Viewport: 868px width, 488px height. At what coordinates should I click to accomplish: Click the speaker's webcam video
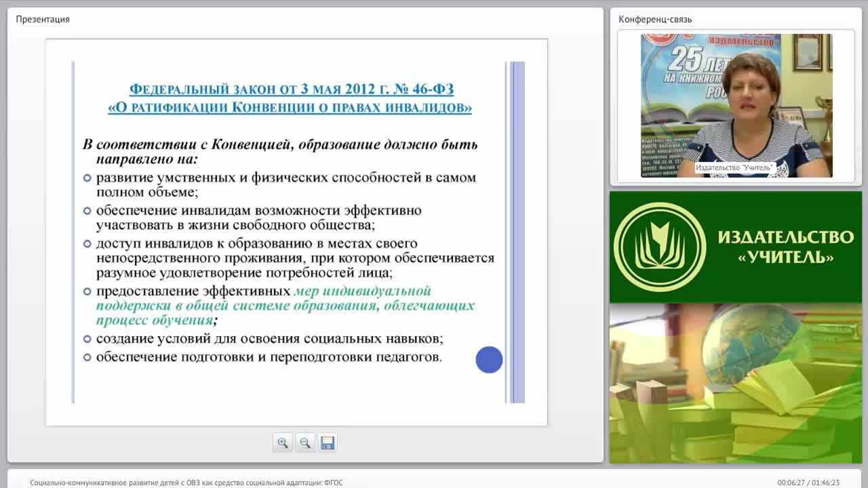coord(736,106)
